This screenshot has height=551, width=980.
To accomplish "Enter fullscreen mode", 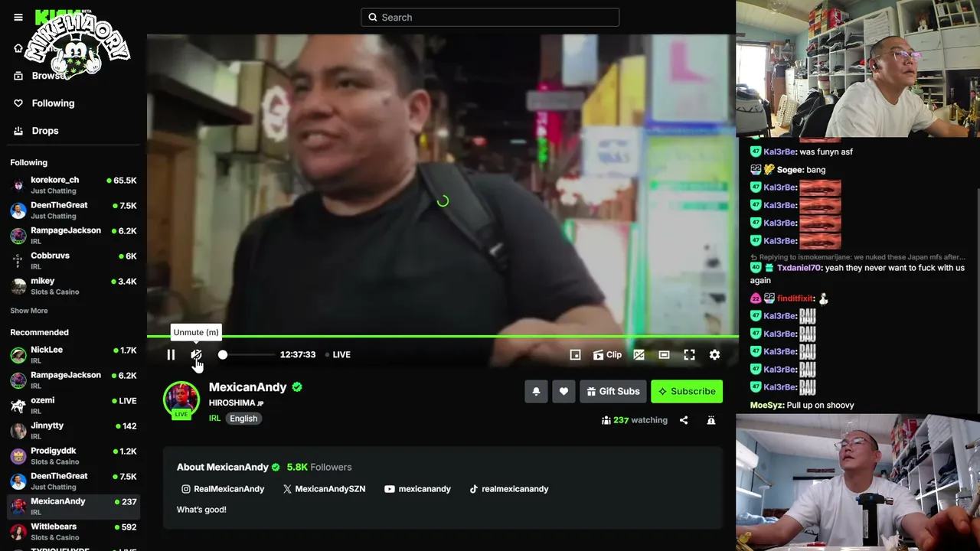I will 689,354.
